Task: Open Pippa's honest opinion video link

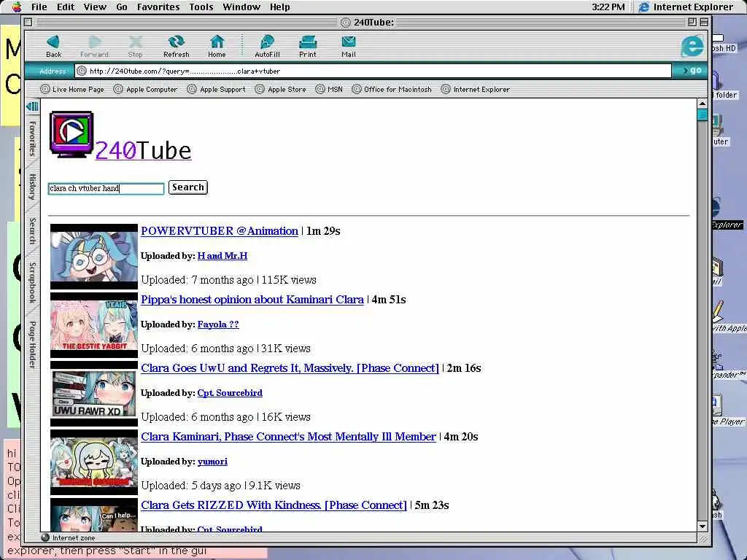Action: [x=252, y=300]
